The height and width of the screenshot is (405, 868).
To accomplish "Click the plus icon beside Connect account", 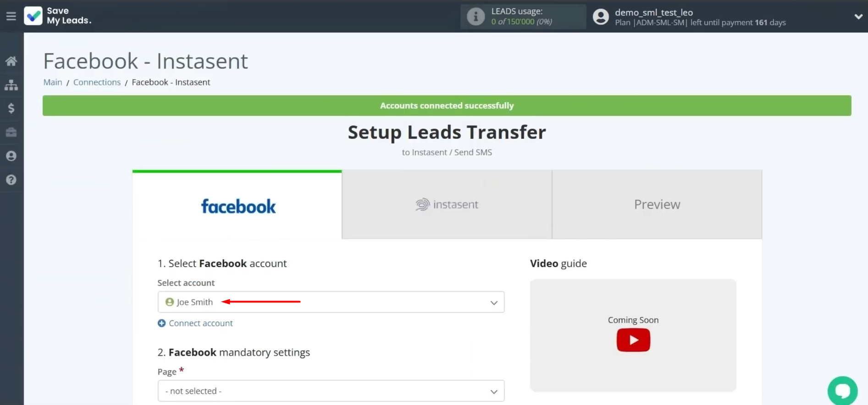I will [161, 323].
